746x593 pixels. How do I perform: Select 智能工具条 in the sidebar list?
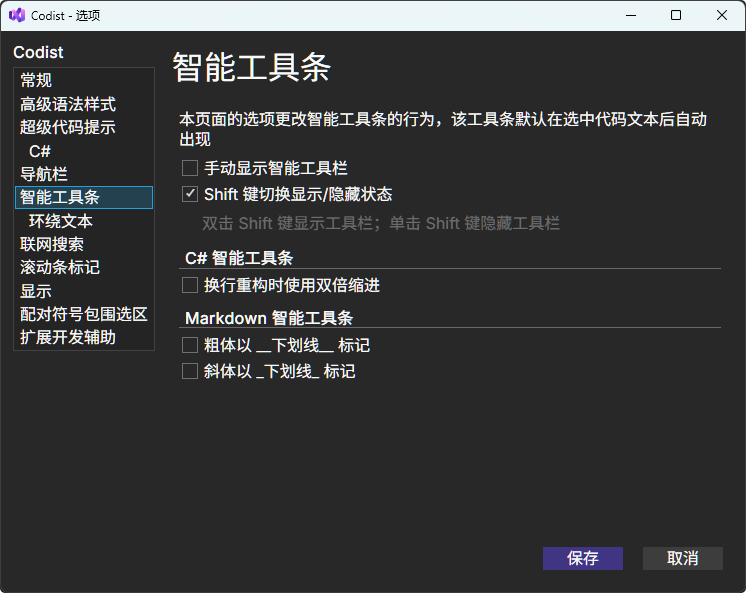[x=60, y=198]
